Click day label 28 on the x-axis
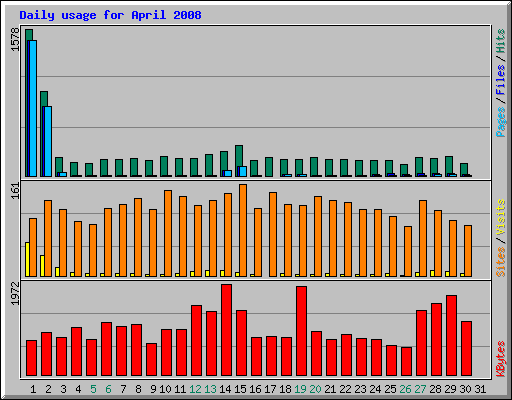512x400 pixels. coord(435,389)
